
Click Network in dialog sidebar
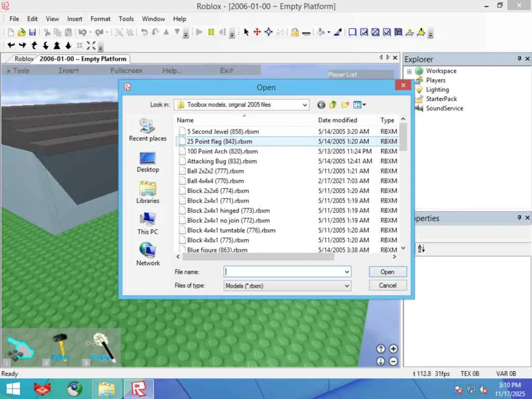pos(148,254)
